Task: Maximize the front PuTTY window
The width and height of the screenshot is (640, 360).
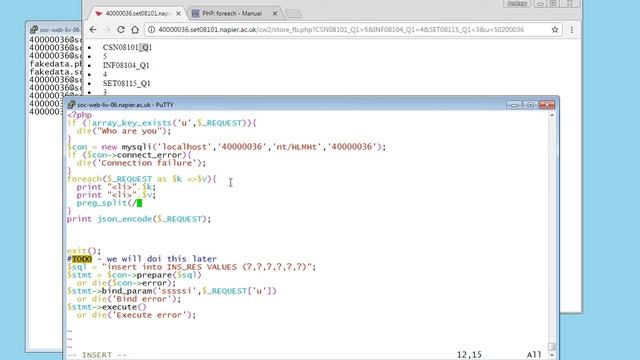Action: click(530, 104)
